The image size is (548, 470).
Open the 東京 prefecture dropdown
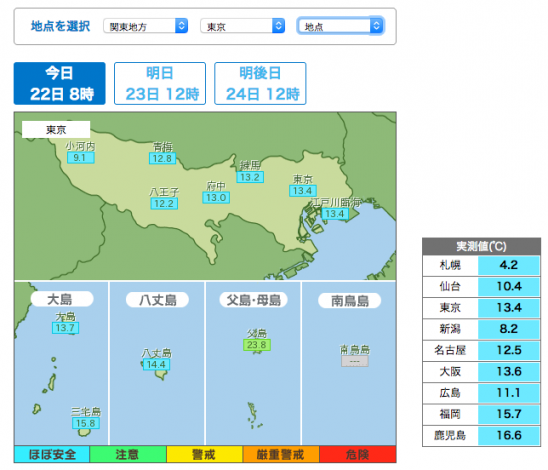tap(243, 26)
